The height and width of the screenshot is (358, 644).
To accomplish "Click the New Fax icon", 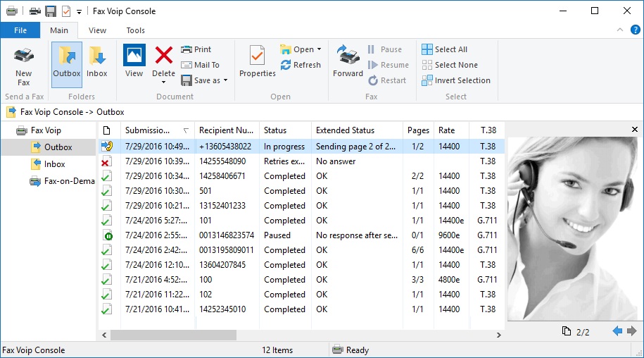I will (23, 56).
